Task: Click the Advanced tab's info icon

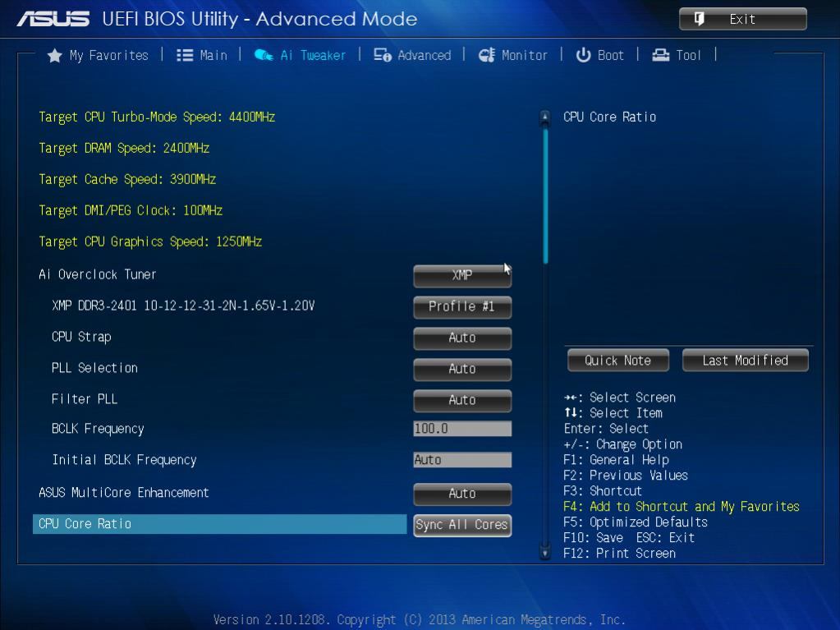Action: 383,55
